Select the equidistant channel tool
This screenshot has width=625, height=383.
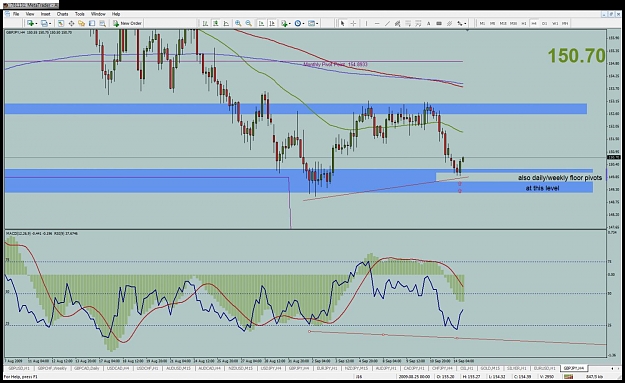click(397, 24)
